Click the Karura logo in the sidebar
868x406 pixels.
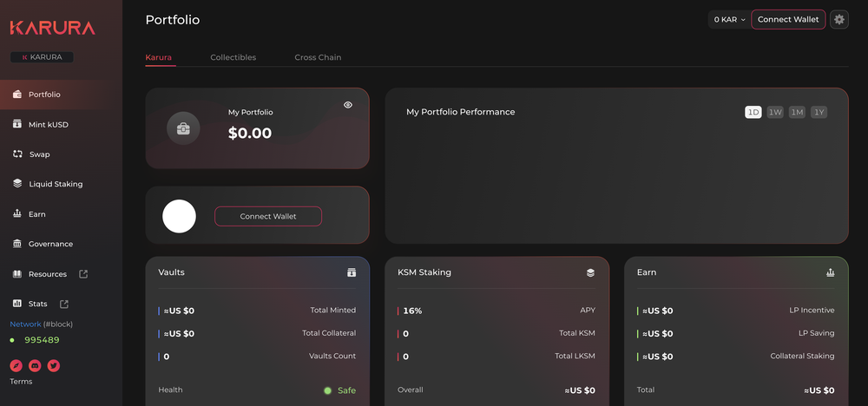point(53,28)
